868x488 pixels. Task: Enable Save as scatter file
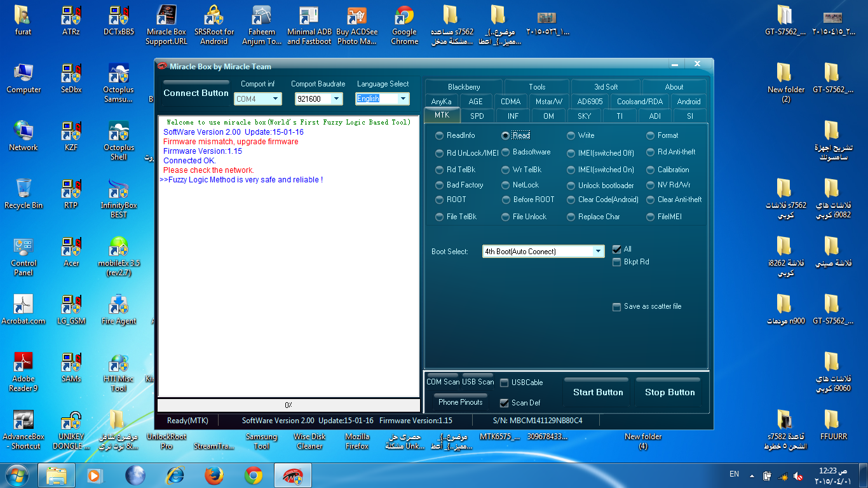click(x=616, y=306)
